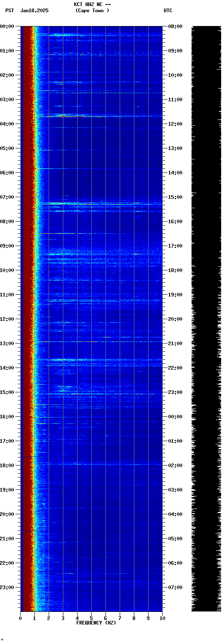
Task: Click the PST time label '12:00'
Action: click(x=7, y=319)
